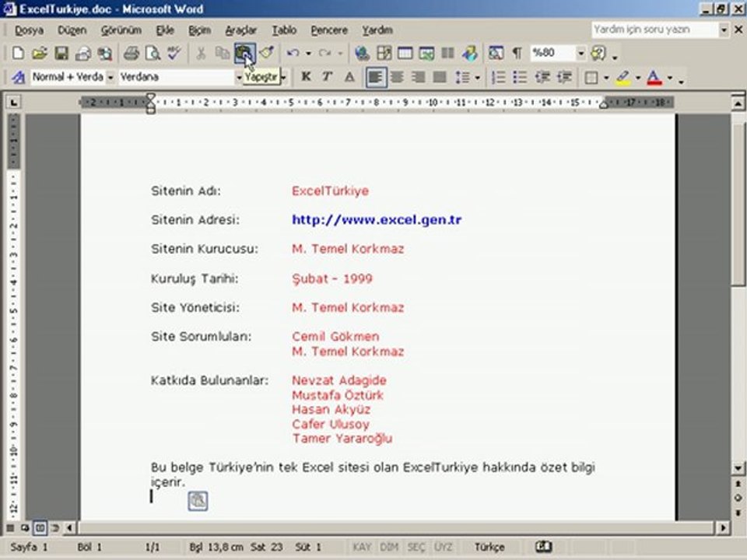This screenshot has height=560, width=747.
Task: Click the Open folder icon
Action: [40, 53]
